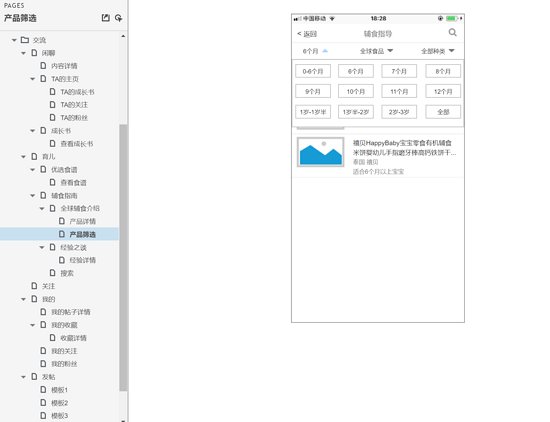
Task: Tap the search magnifier icon in phone mockup
Action: point(452,33)
